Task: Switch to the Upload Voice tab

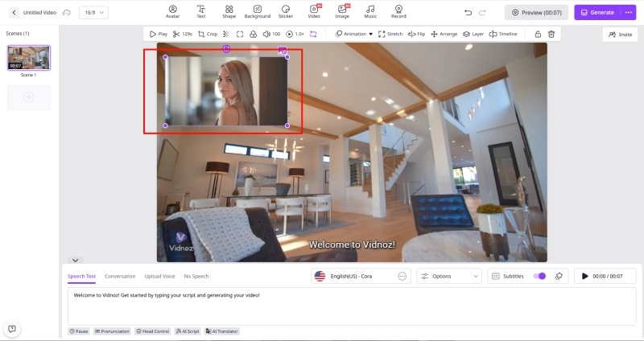Action: point(159,276)
